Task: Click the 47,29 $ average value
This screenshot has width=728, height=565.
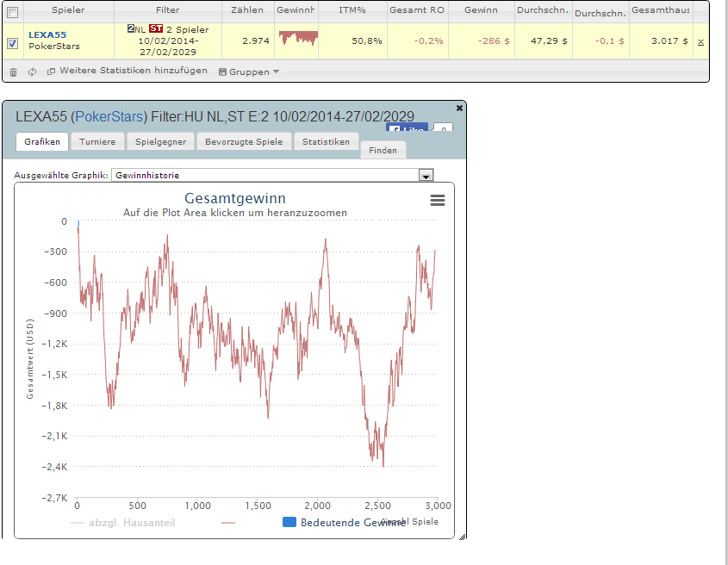Action: pyautogui.click(x=549, y=41)
